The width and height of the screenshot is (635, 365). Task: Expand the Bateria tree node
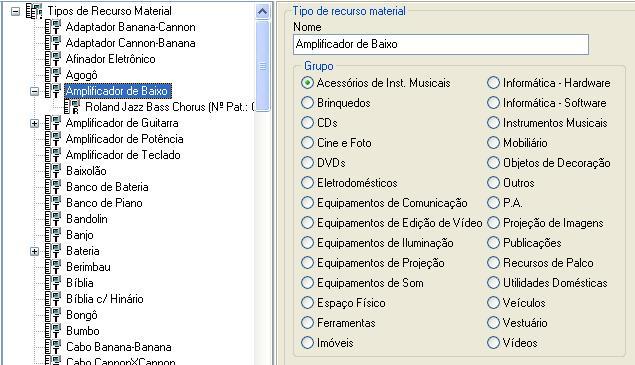34,251
